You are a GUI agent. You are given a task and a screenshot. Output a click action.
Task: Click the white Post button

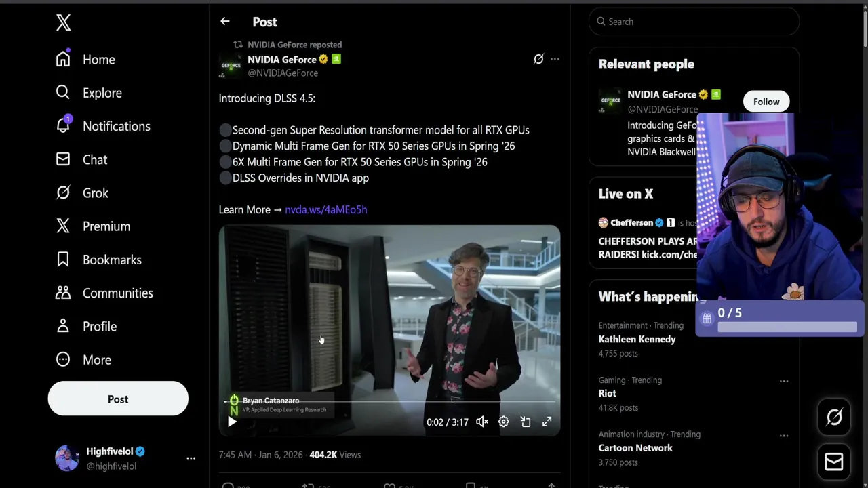(x=118, y=399)
